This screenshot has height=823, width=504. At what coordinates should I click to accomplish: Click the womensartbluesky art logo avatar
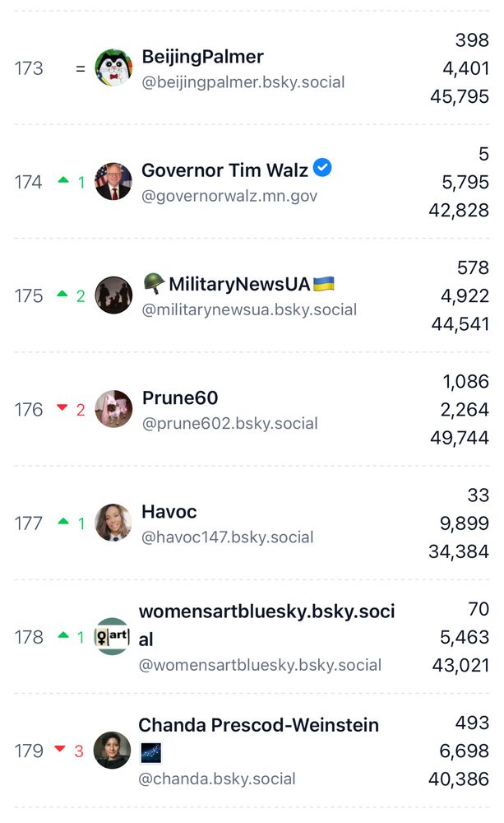pyautogui.click(x=112, y=636)
